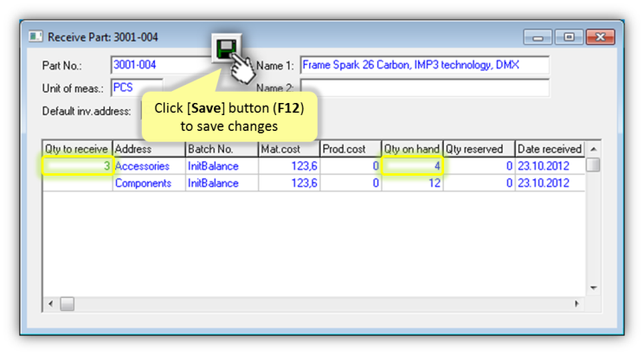The height and width of the screenshot is (355, 644).
Task: Click Mat.cost 123,6 in Components row
Action: tap(289, 183)
